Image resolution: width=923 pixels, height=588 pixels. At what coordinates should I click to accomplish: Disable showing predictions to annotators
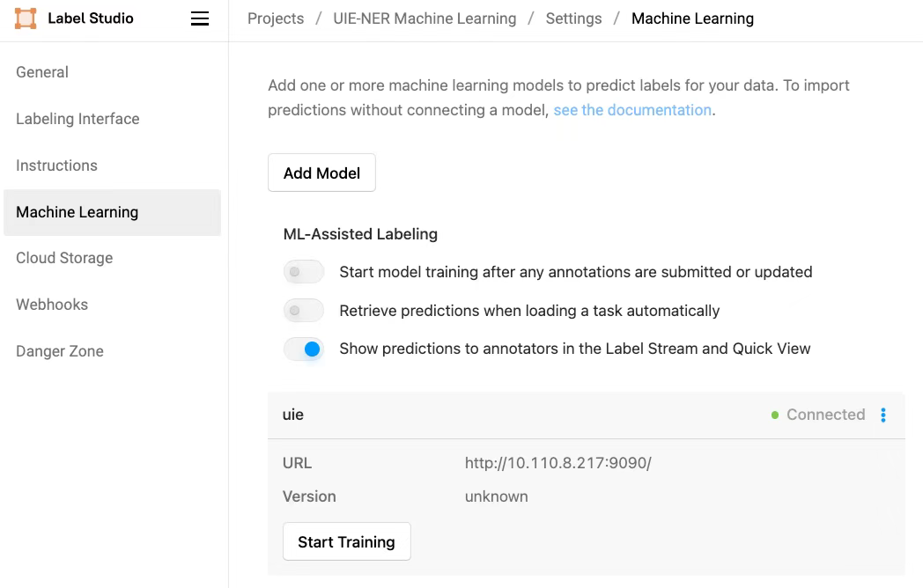click(303, 349)
